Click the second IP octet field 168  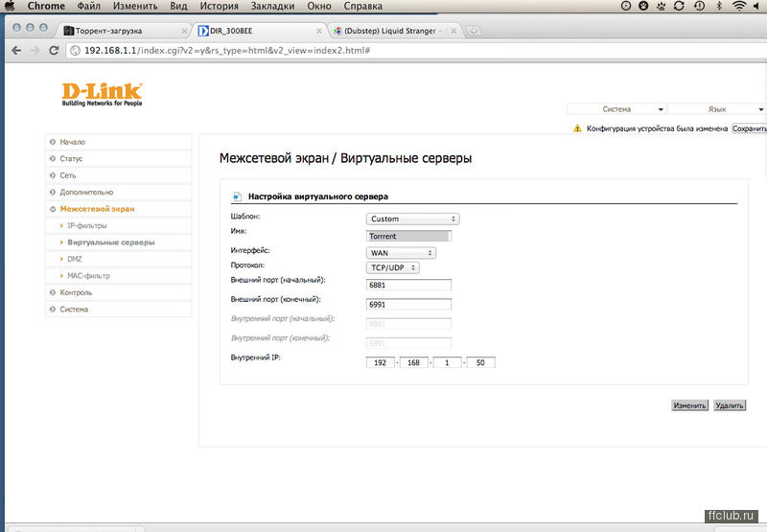tap(414, 362)
